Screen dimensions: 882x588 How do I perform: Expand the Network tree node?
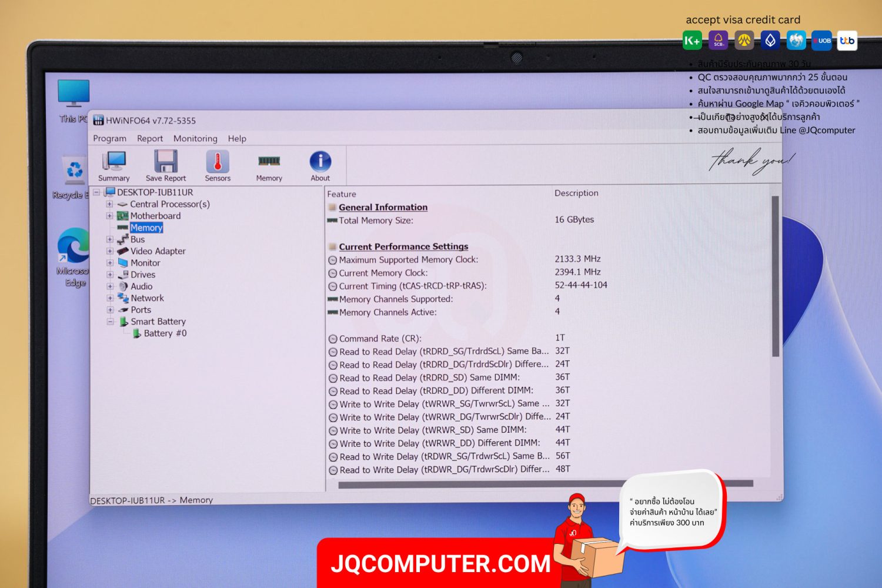pos(109,298)
